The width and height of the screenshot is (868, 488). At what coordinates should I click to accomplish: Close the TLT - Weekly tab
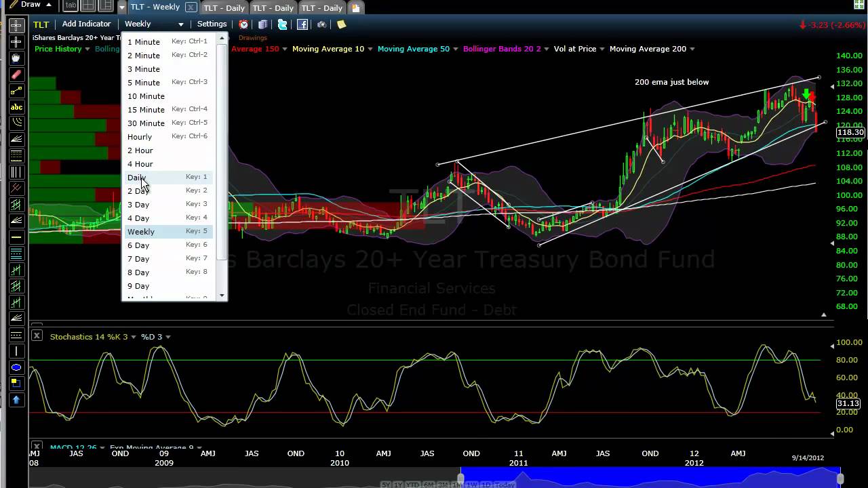tap(191, 7)
